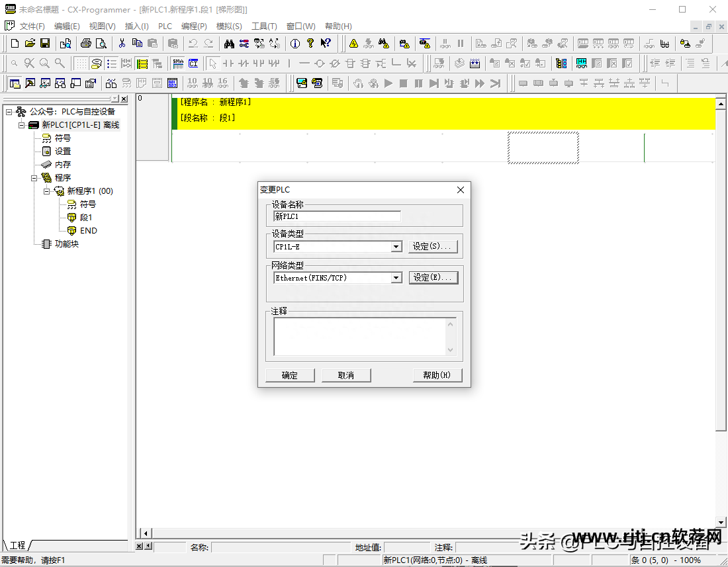
Task: Click the 确定 button in dialog
Action: [x=290, y=375]
